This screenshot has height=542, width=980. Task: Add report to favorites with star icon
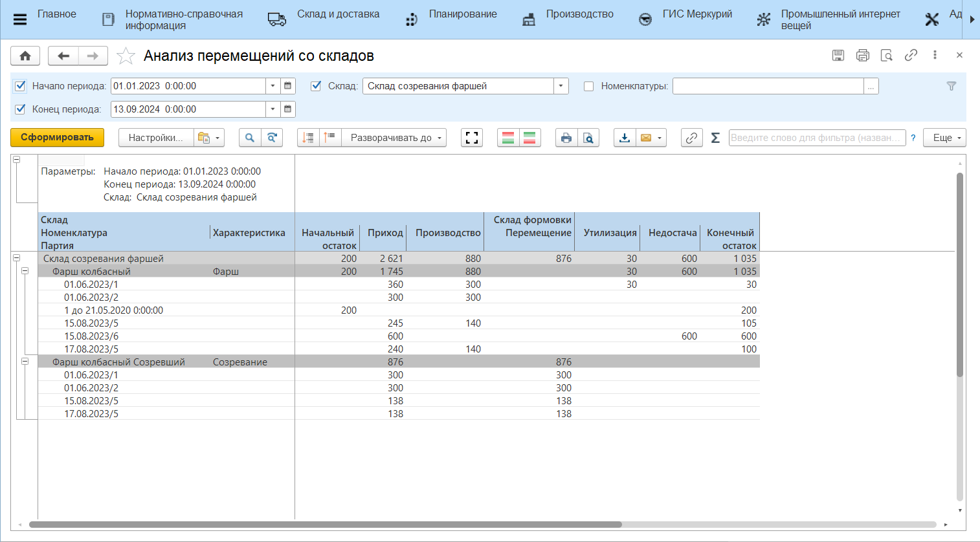point(125,56)
